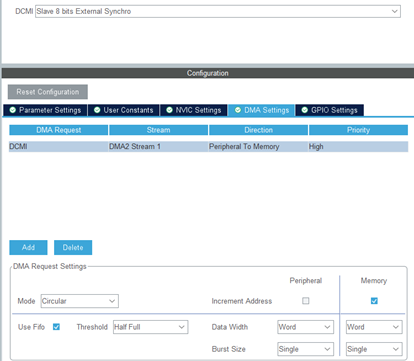
Task: Click the Reset Configuration button
Action: 48,92
